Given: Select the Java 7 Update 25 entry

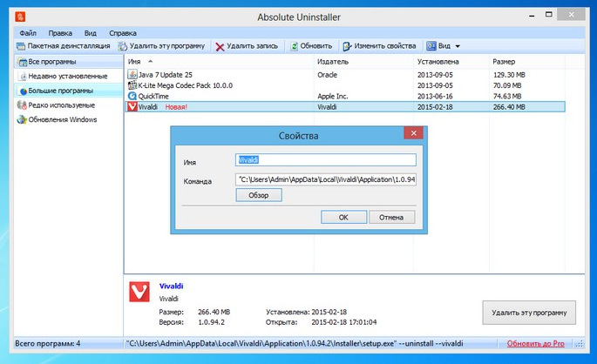Looking at the screenshot, I should click(166, 75).
